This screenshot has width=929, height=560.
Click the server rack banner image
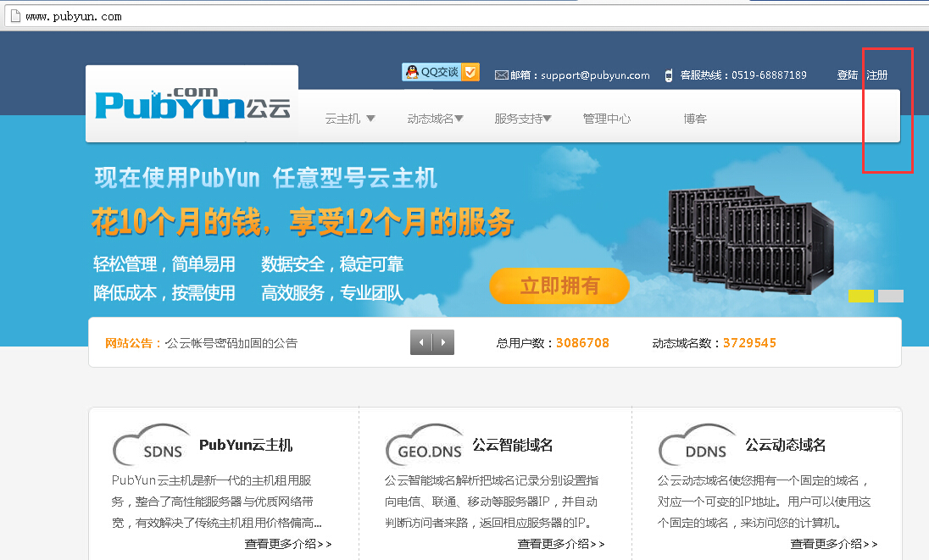click(x=751, y=240)
